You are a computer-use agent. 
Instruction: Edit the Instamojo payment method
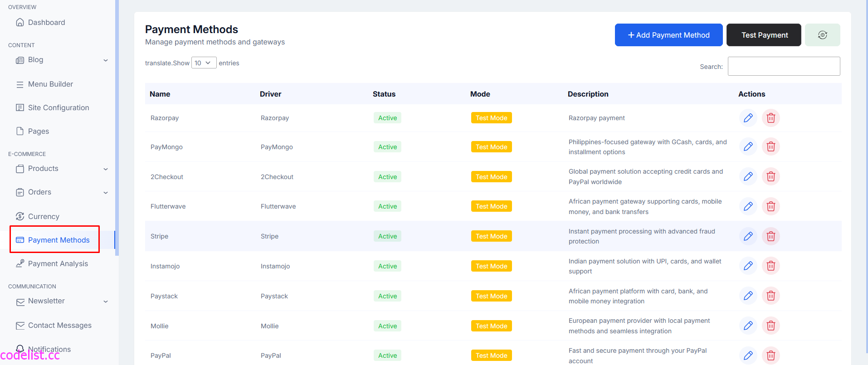(x=748, y=266)
